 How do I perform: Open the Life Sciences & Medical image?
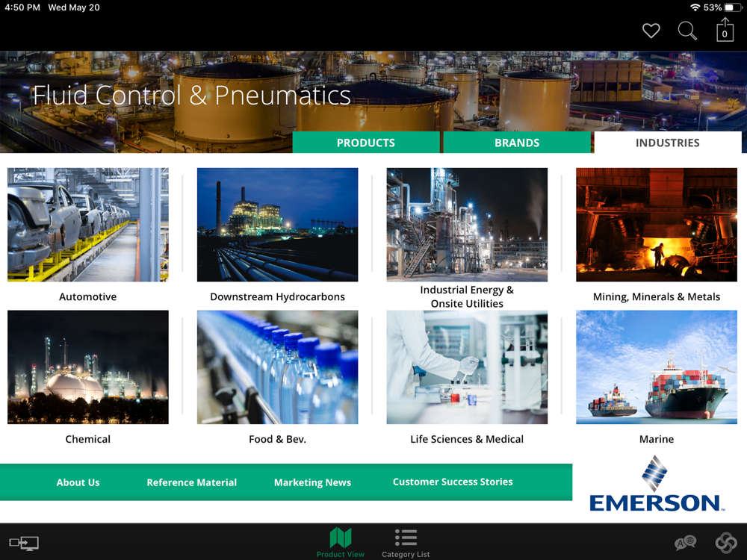467,367
